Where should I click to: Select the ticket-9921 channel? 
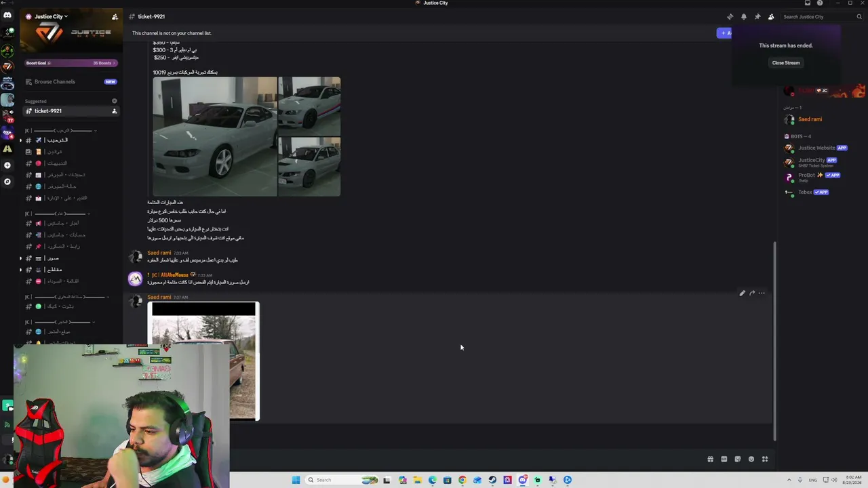tap(71, 111)
